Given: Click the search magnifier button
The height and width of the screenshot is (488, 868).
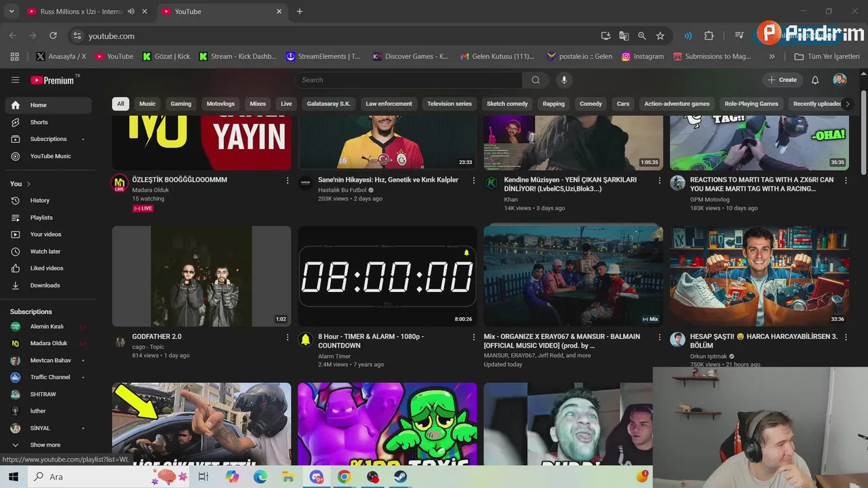Looking at the screenshot, I should click(x=536, y=80).
